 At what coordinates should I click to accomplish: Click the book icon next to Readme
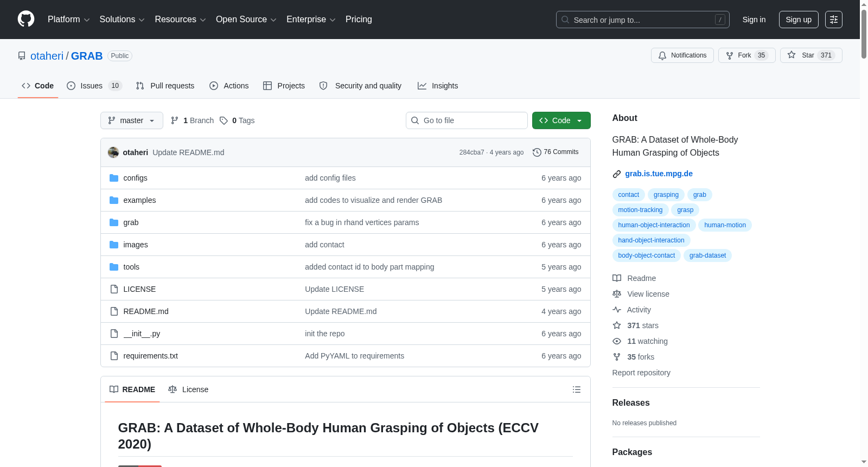617,278
